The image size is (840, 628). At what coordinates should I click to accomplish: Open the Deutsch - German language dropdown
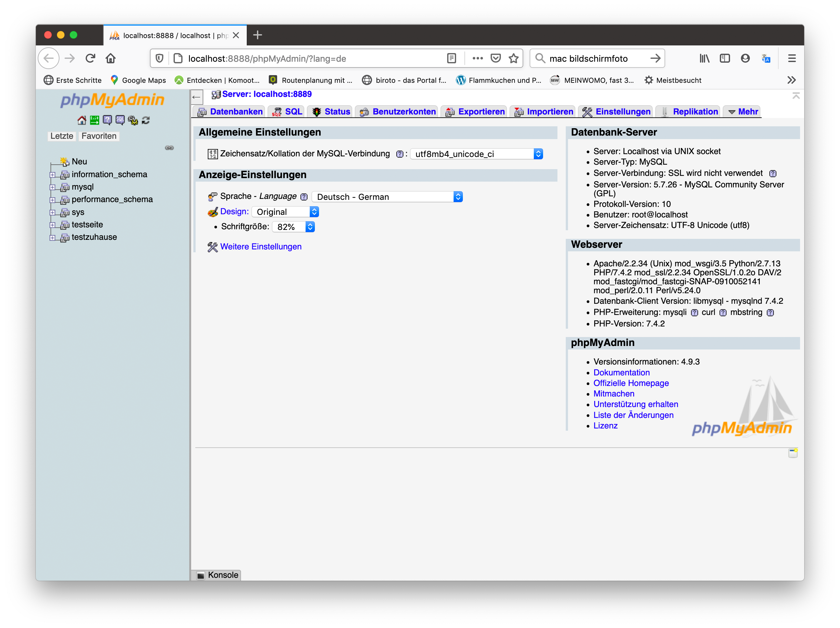[x=387, y=197]
